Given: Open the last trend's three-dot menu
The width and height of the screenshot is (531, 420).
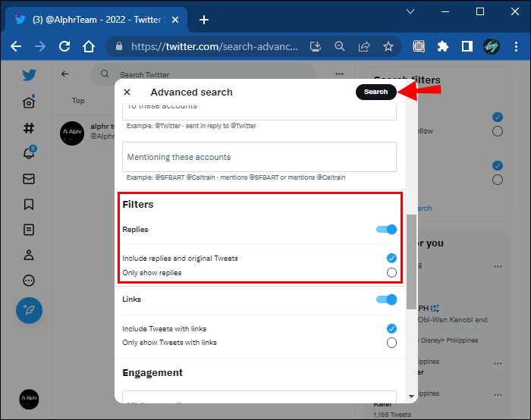Looking at the screenshot, I should pos(498,395).
